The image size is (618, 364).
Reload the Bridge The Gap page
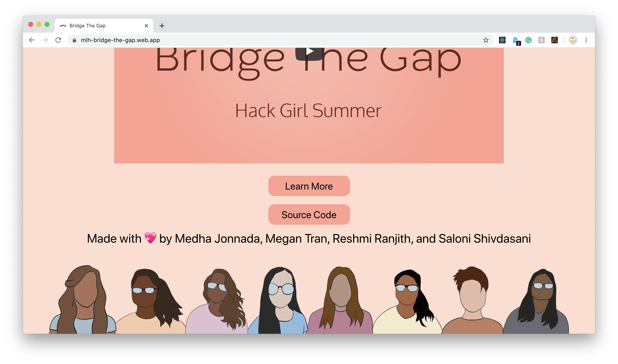click(x=58, y=40)
